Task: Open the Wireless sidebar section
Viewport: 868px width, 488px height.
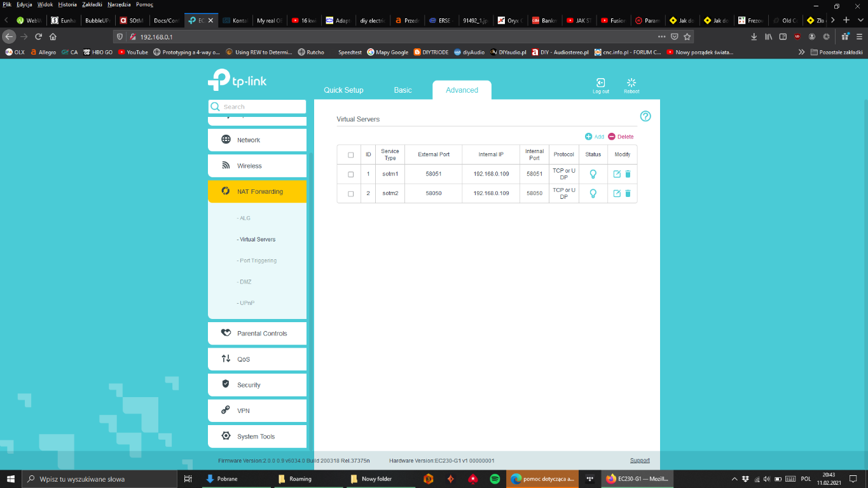Action: (x=257, y=166)
